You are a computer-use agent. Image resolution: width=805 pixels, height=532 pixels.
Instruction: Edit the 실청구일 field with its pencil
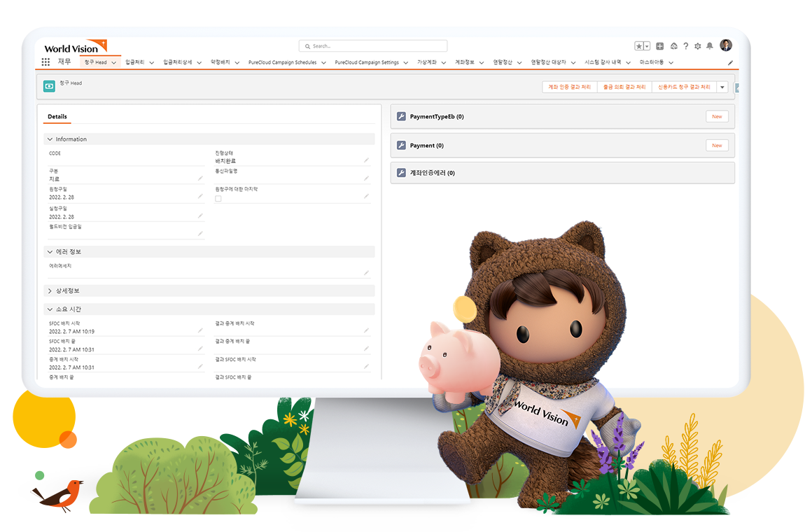coord(200,216)
